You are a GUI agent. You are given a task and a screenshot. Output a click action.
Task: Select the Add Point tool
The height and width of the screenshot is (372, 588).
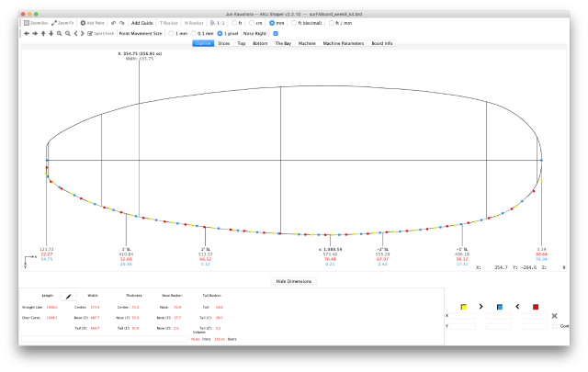pos(92,23)
